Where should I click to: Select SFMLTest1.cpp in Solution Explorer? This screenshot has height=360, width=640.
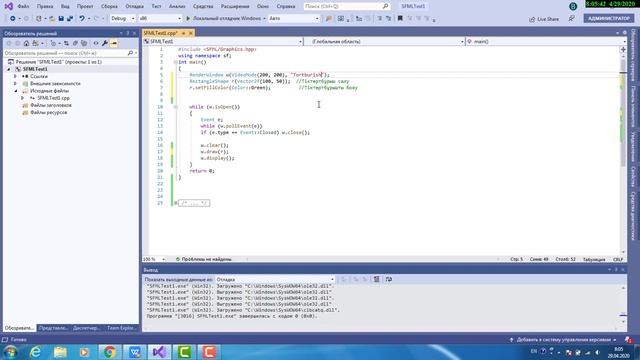53,98
